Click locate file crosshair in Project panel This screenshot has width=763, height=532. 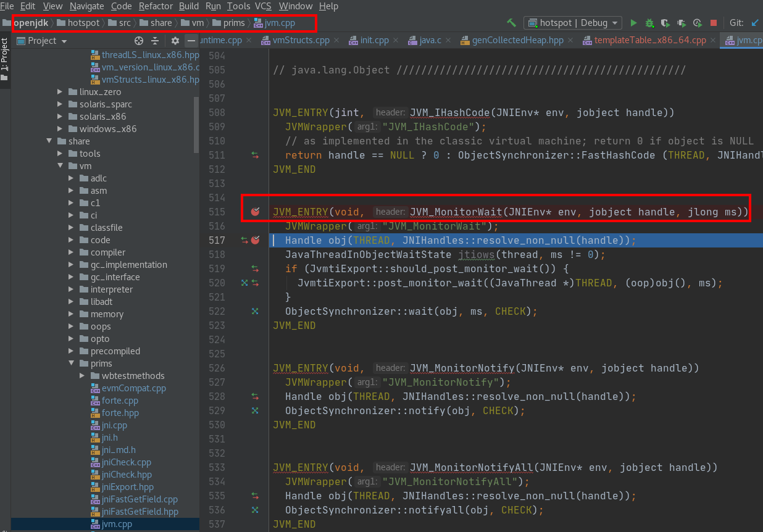[139, 41]
